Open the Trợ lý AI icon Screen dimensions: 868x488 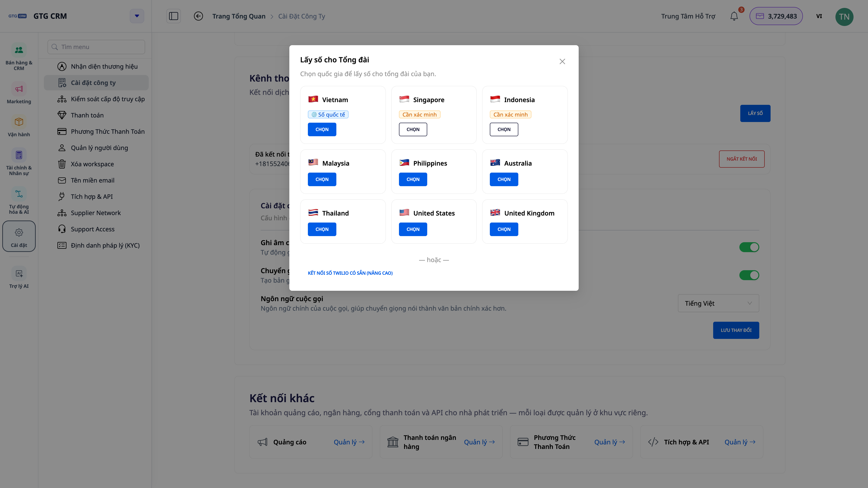pyautogui.click(x=19, y=273)
